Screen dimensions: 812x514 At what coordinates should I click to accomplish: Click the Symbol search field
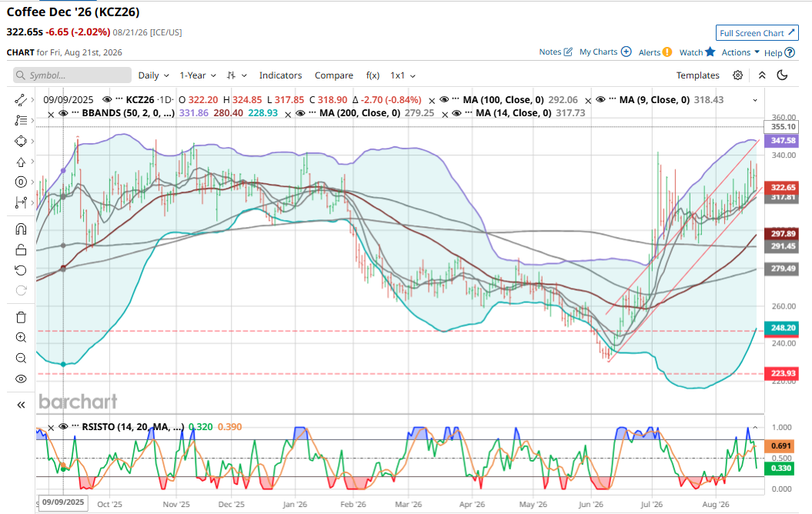coord(72,75)
